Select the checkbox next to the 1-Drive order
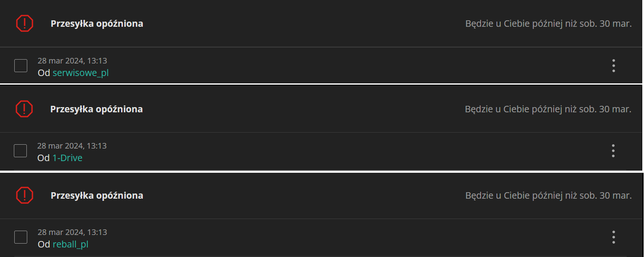The width and height of the screenshot is (644, 257). (20, 151)
